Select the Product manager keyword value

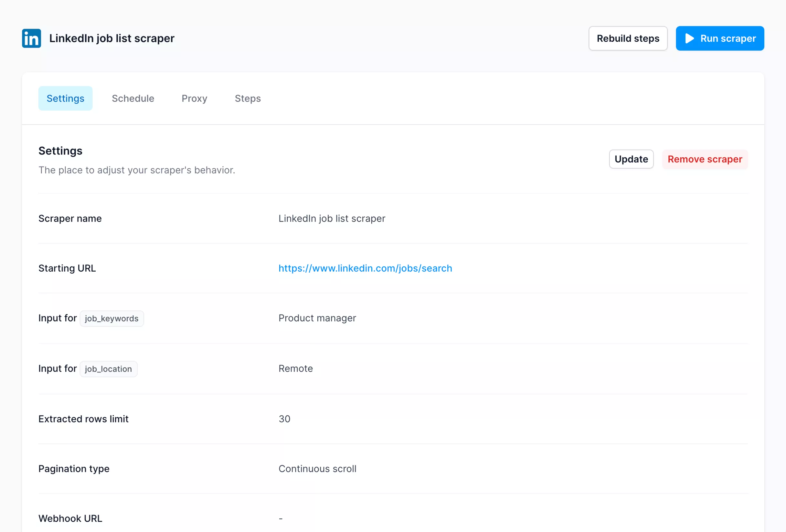click(317, 318)
